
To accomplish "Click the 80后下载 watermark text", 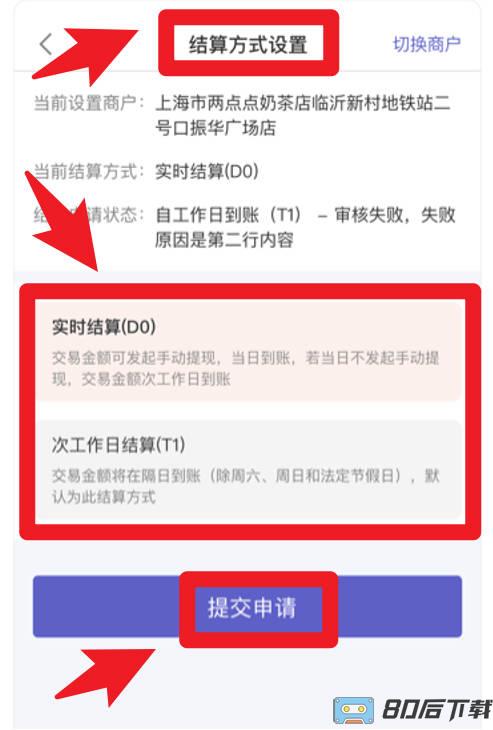I will pos(437,710).
